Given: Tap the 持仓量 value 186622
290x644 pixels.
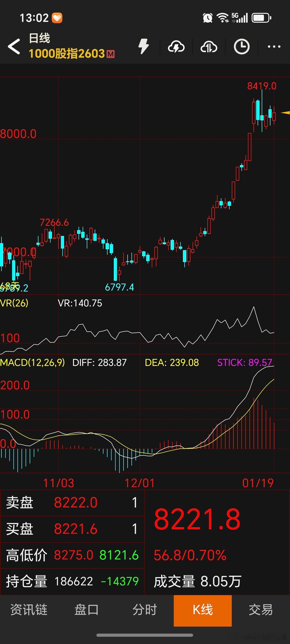Looking at the screenshot, I should pyautogui.click(x=74, y=581).
